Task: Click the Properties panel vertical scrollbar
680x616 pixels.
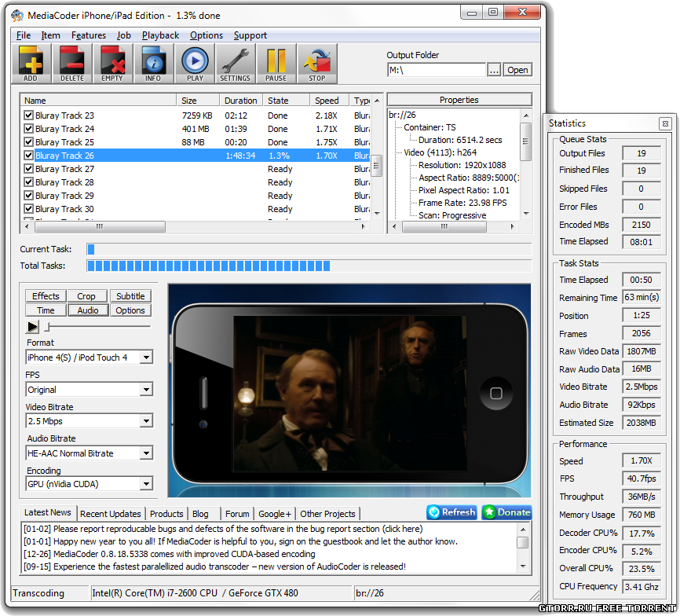Action: click(x=525, y=164)
